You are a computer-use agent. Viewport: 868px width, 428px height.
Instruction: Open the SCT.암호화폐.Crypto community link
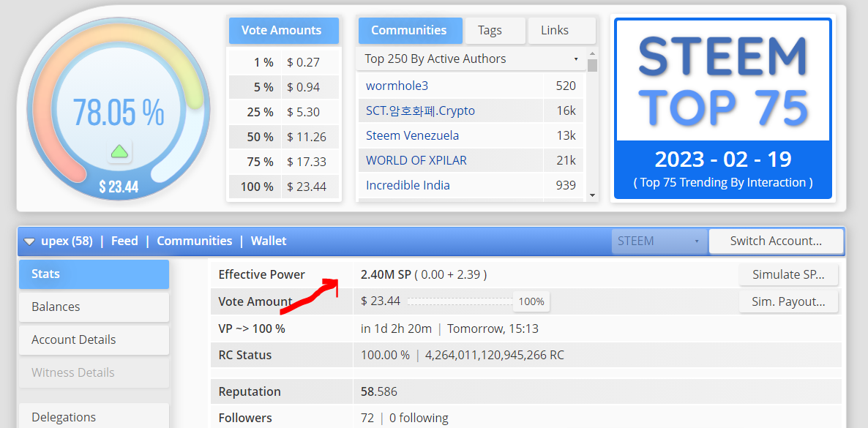point(420,110)
